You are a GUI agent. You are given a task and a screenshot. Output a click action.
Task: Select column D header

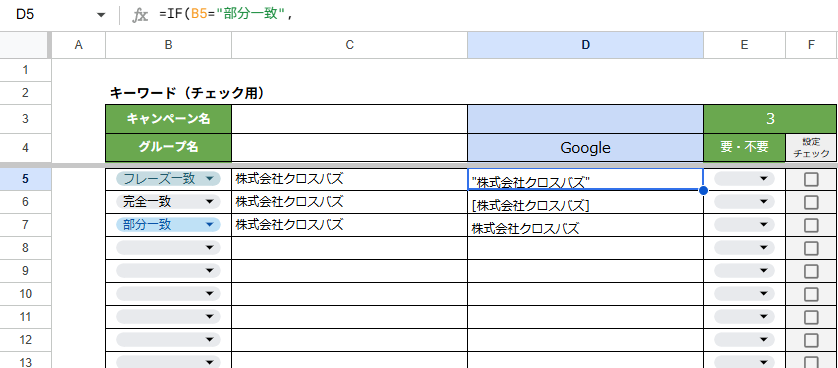tap(586, 45)
